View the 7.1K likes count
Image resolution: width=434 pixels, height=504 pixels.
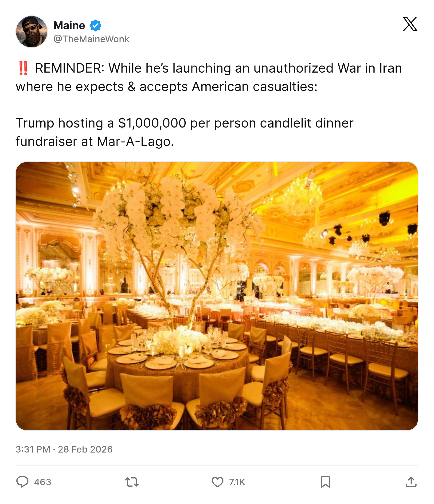[x=237, y=482]
